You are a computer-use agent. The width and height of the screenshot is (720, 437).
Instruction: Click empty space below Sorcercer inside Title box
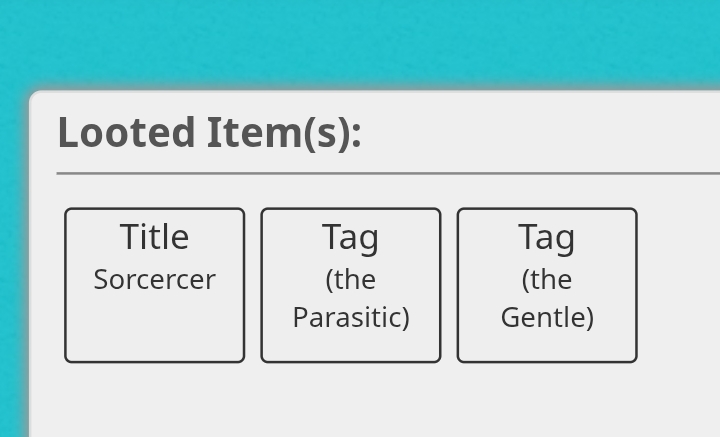pos(155,328)
